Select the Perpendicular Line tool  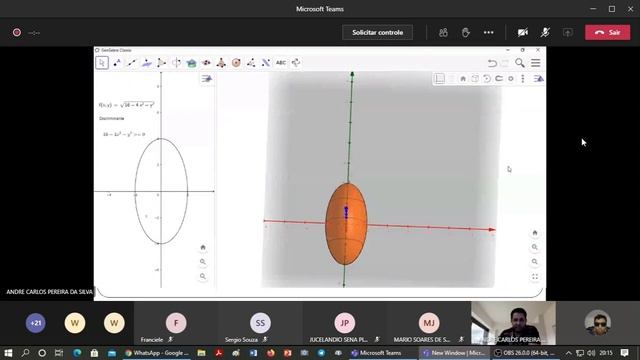[147, 62]
